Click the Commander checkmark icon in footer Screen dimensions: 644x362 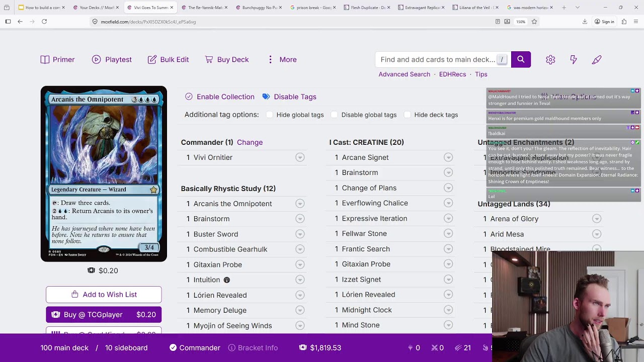pyautogui.click(x=173, y=348)
